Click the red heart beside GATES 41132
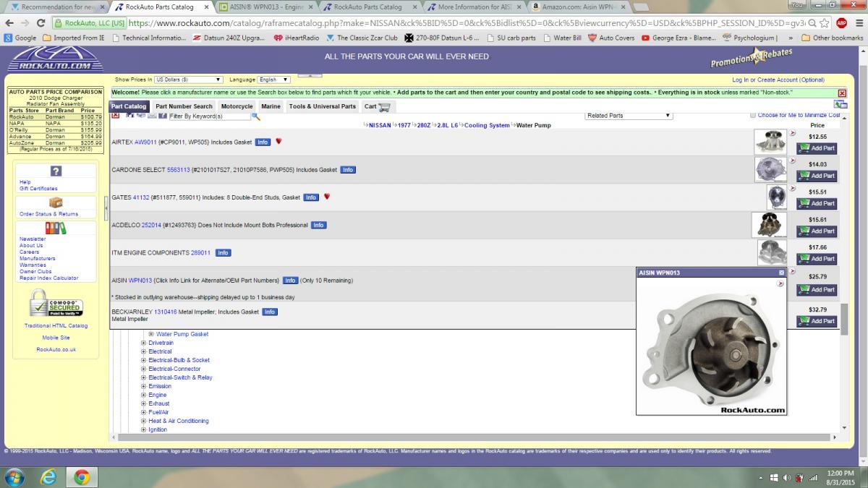Screen dimensions: 868x488 (x=326, y=197)
